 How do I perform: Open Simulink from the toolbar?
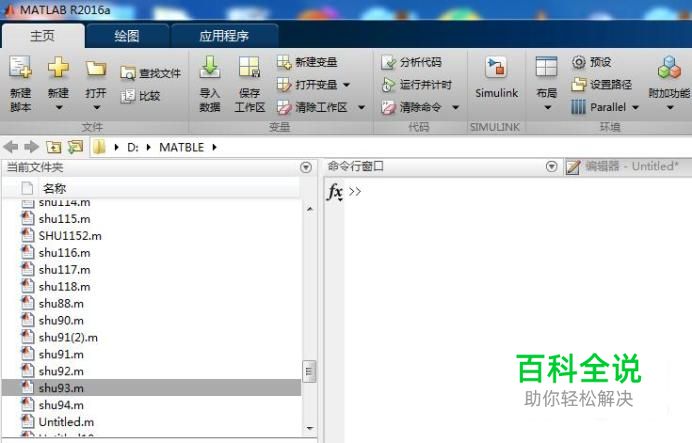point(496,77)
